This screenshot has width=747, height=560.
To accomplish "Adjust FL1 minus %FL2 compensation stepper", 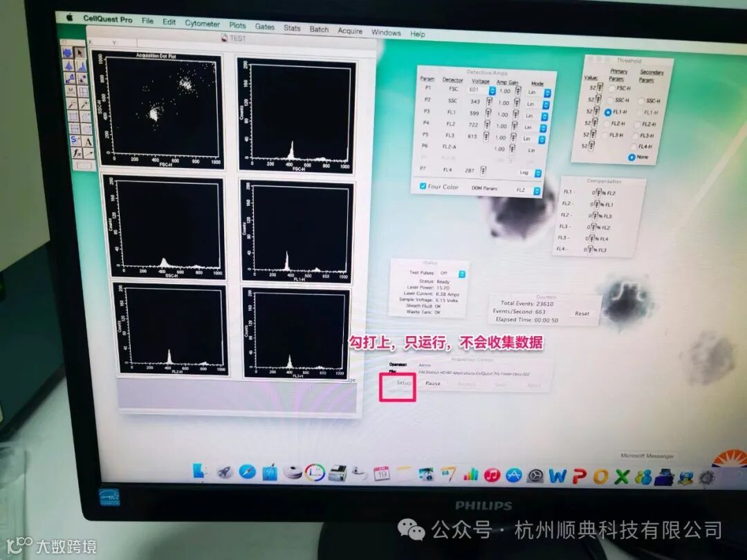I will pyautogui.click(x=599, y=192).
